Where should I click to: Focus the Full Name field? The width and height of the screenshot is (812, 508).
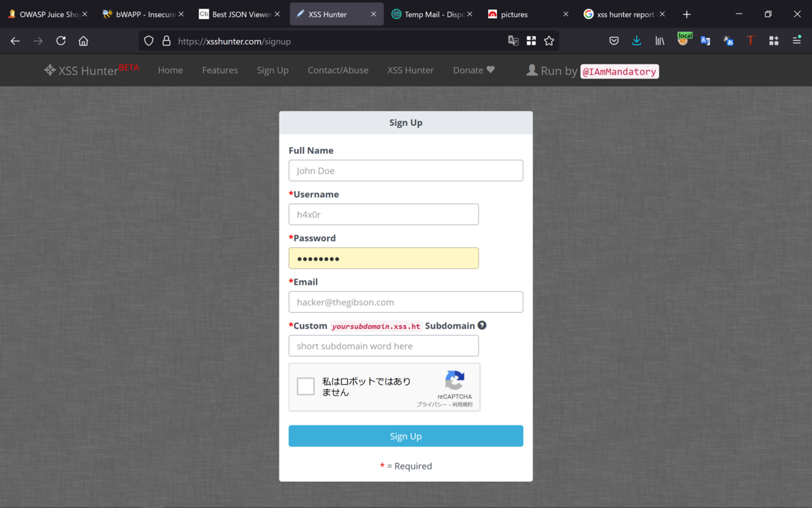[406, 171]
